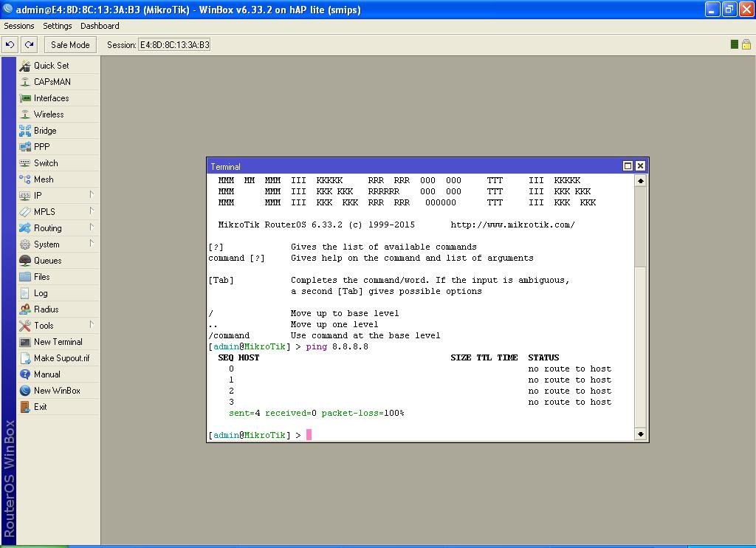Click the http://www.mikrotik.com/ text
Viewport: 756px width, 548px height.
click(512, 225)
